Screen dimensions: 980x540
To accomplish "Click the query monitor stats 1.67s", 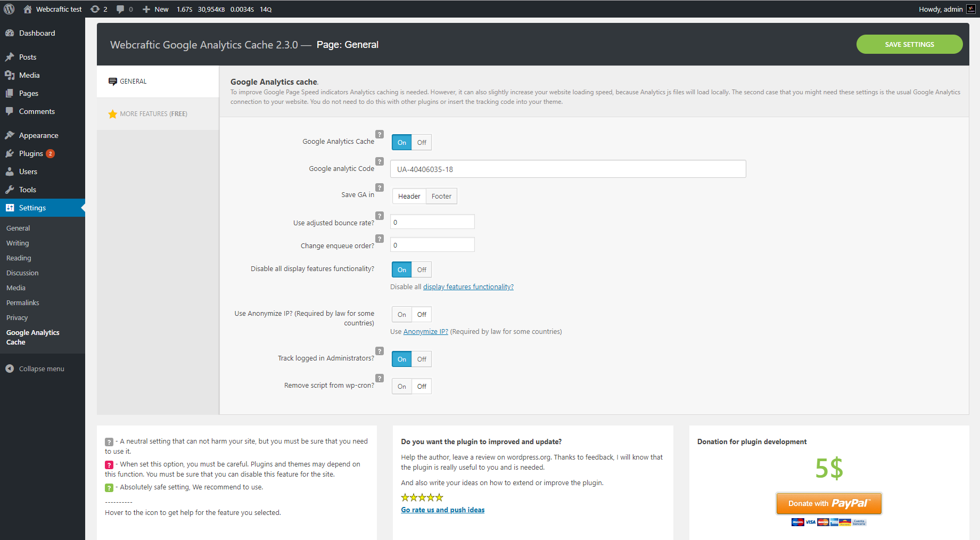I will point(184,9).
